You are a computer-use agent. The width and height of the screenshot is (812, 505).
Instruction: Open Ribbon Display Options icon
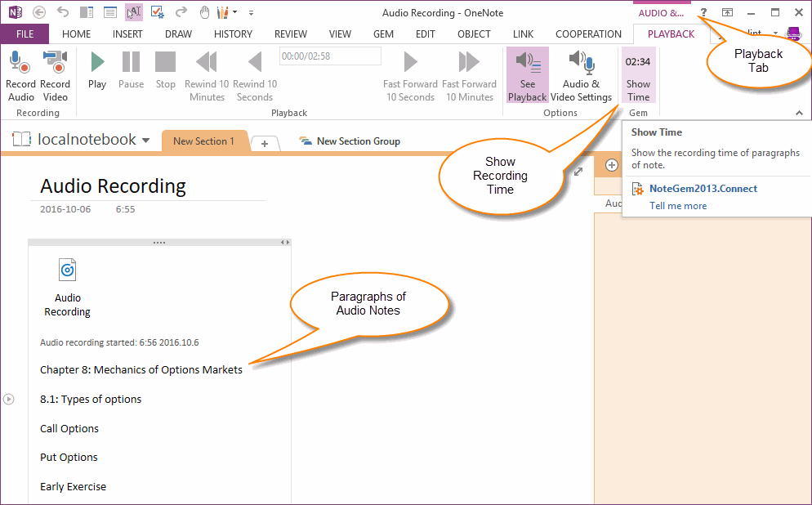[727, 12]
